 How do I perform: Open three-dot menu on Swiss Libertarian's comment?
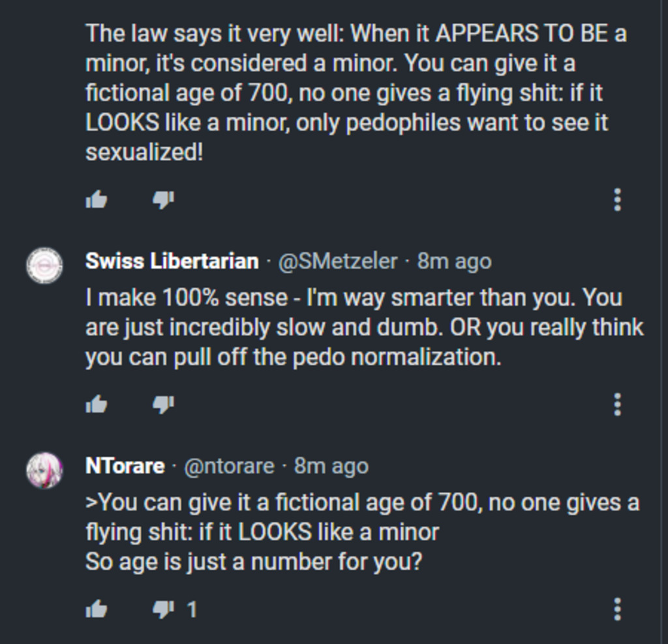pos(617,405)
